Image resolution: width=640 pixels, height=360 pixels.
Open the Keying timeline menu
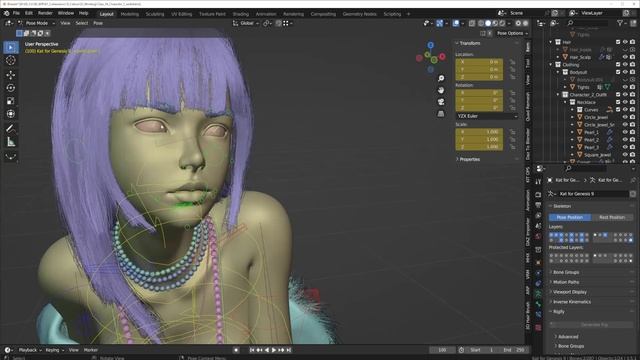(54, 350)
